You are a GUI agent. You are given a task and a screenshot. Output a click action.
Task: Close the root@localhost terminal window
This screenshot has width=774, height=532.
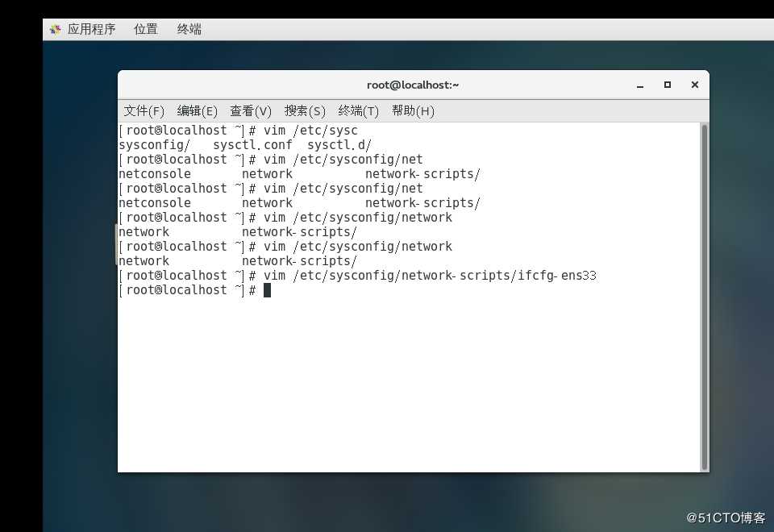coord(694,85)
